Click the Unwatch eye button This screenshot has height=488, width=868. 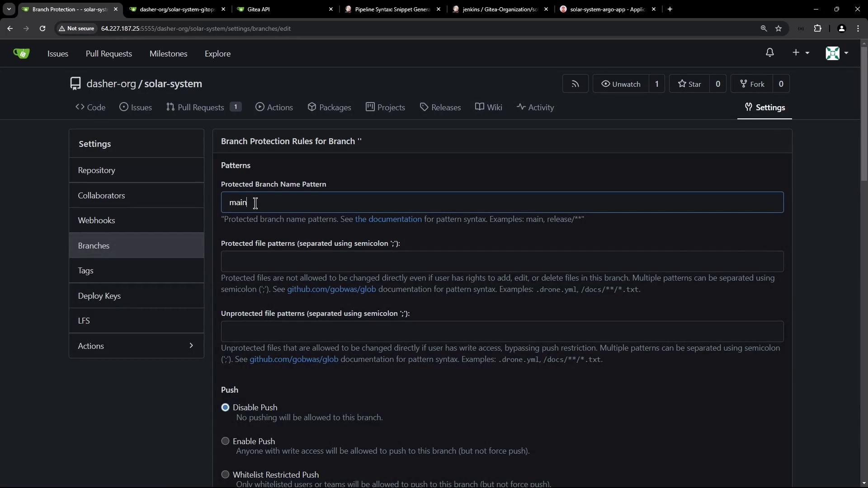coord(621,84)
